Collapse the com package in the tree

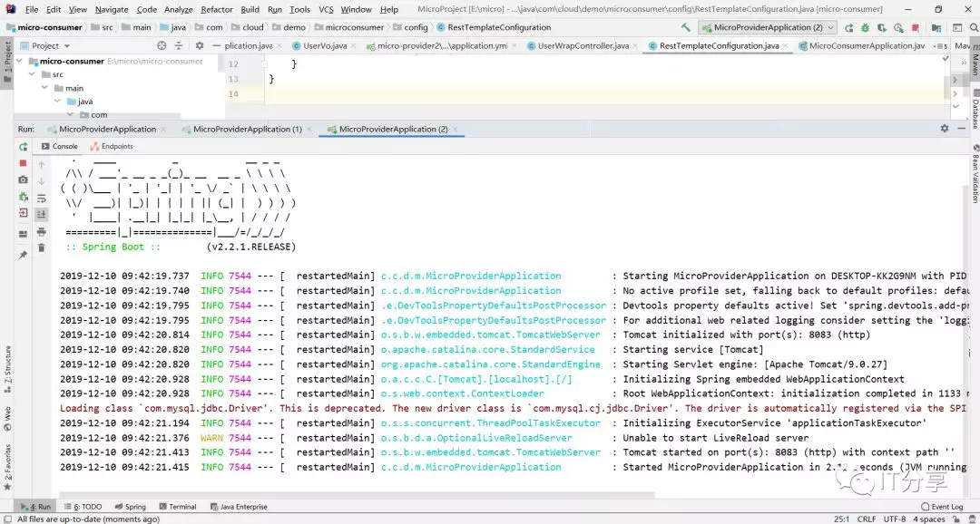(x=70, y=115)
